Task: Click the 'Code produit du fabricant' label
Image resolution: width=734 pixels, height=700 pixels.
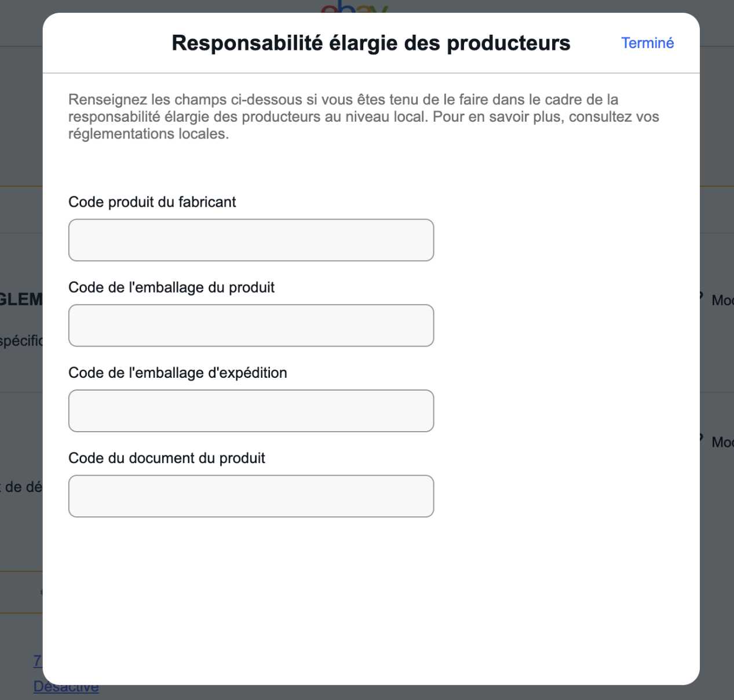Action: click(x=152, y=202)
